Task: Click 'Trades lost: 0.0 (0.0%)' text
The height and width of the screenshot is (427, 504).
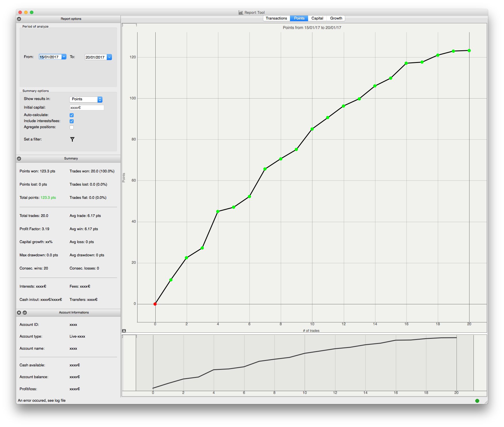Action: point(88,184)
